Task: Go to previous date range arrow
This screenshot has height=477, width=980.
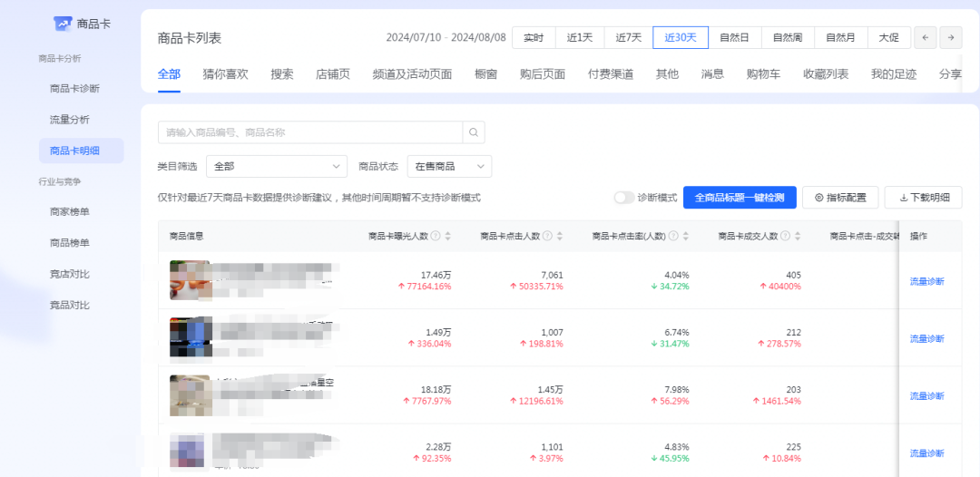Action: pyautogui.click(x=925, y=37)
